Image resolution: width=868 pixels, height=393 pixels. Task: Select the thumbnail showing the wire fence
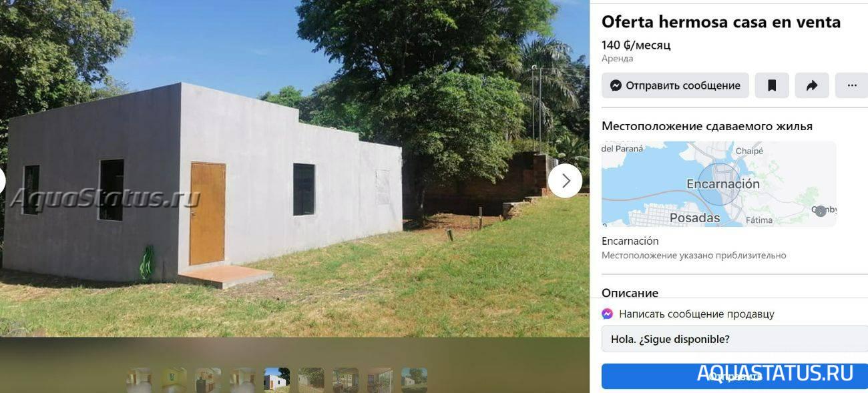point(380,380)
